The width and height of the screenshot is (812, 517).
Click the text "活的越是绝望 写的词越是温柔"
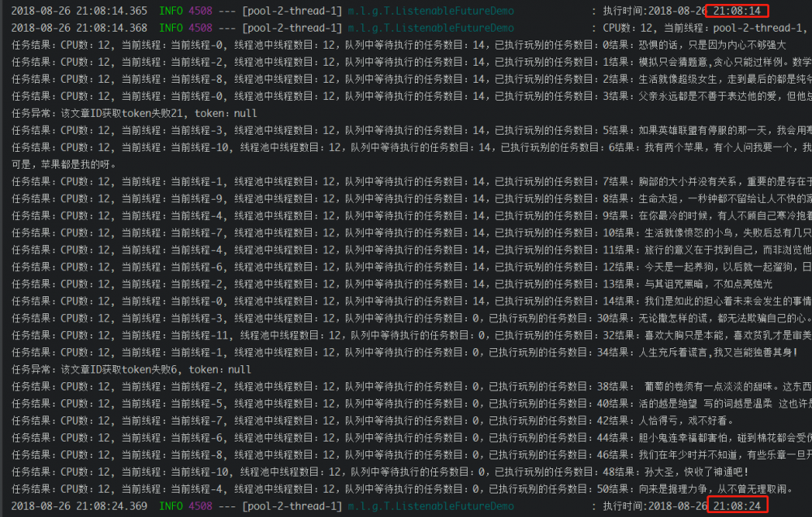point(706,403)
